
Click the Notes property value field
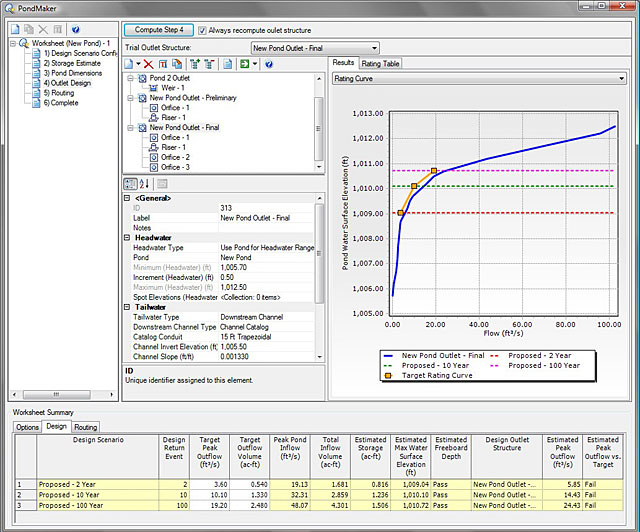tap(266, 228)
